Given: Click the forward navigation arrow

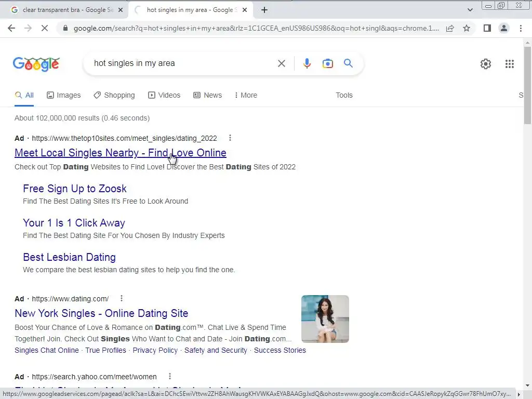Looking at the screenshot, I should (x=28, y=28).
